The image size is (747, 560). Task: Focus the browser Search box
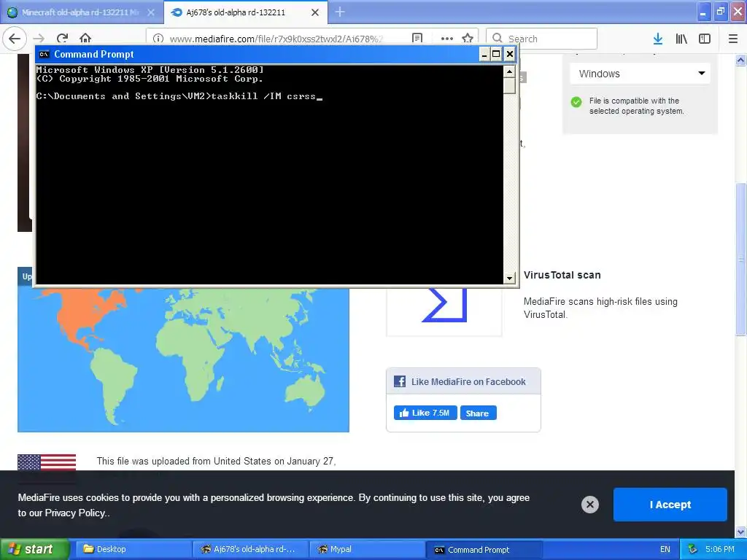tap(542, 39)
